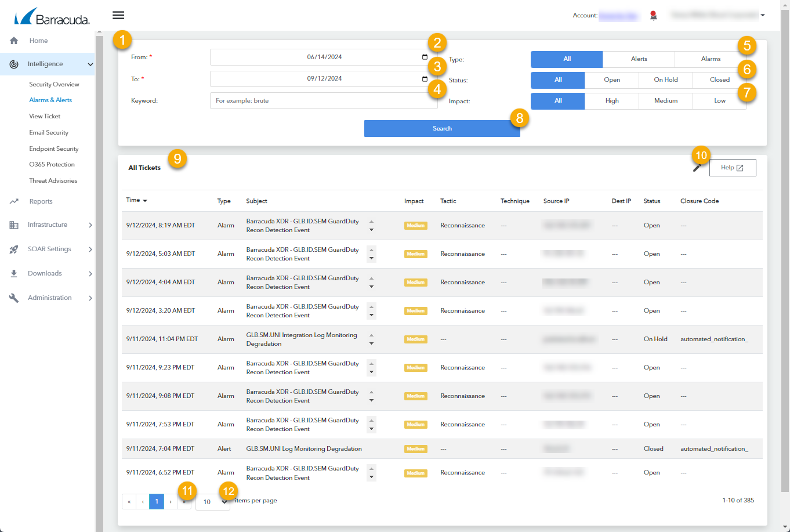Open calendar picker for To date
This screenshot has width=790, height=532.
coord(425,79)
